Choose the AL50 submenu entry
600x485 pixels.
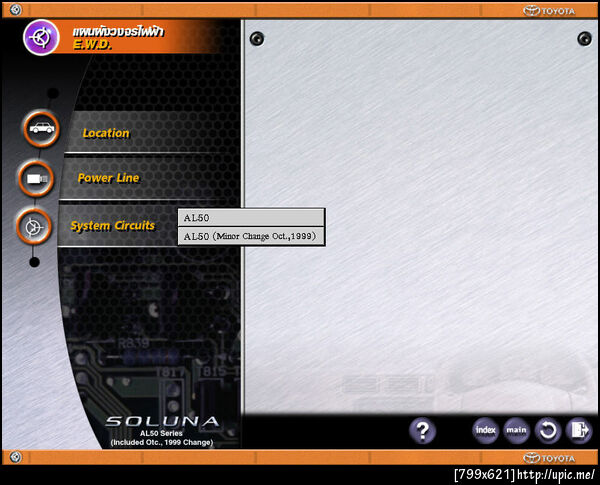tap(251, 218)
